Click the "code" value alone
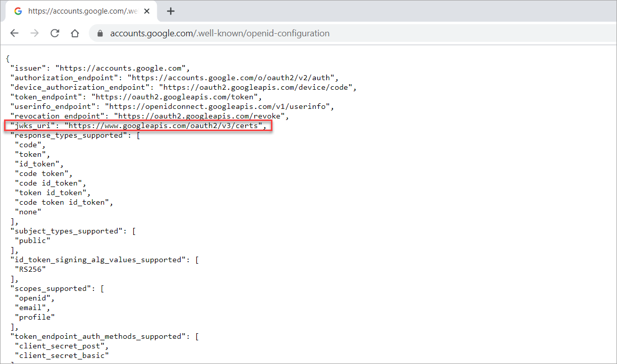 pyautogui.click(x=28, y=145)
